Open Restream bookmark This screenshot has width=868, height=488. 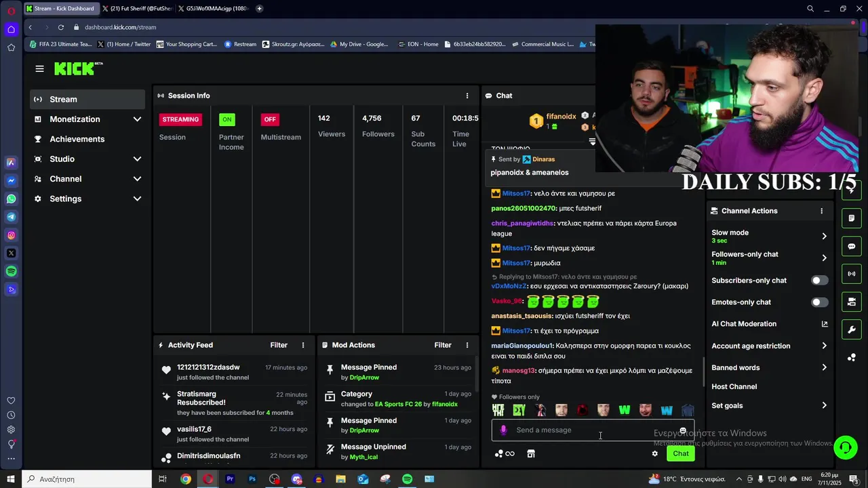240,44
